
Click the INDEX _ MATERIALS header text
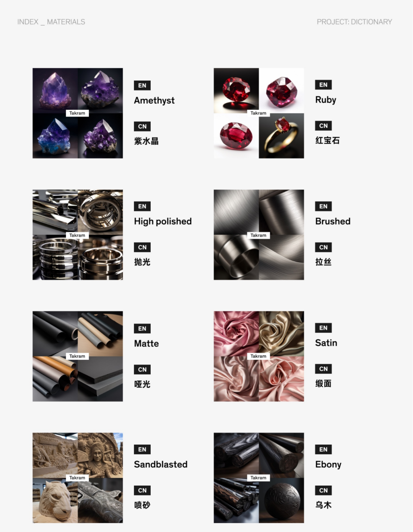(51, 22)
